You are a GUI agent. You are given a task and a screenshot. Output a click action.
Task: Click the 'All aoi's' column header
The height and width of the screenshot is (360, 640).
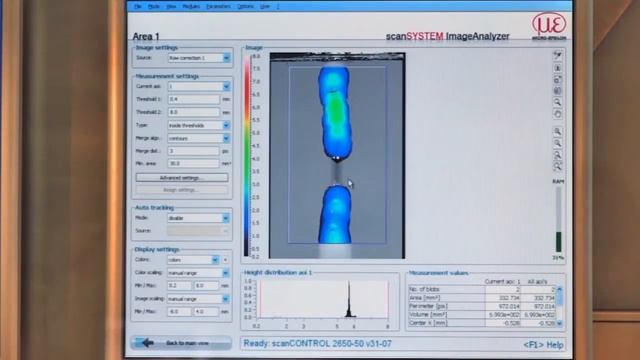pyautogui.click(x=537, y=282)
